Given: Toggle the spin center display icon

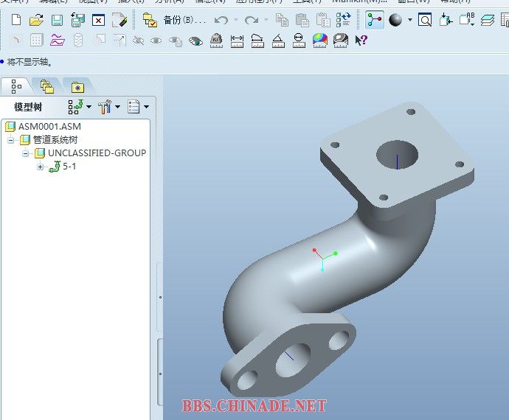Looking at the screenshot, I should 375,21.
